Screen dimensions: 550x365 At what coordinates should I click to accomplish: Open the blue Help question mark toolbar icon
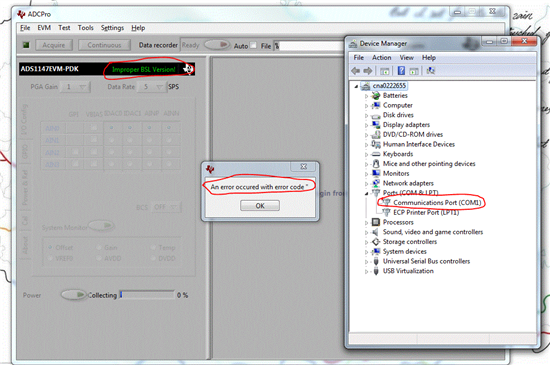point(401,71)
